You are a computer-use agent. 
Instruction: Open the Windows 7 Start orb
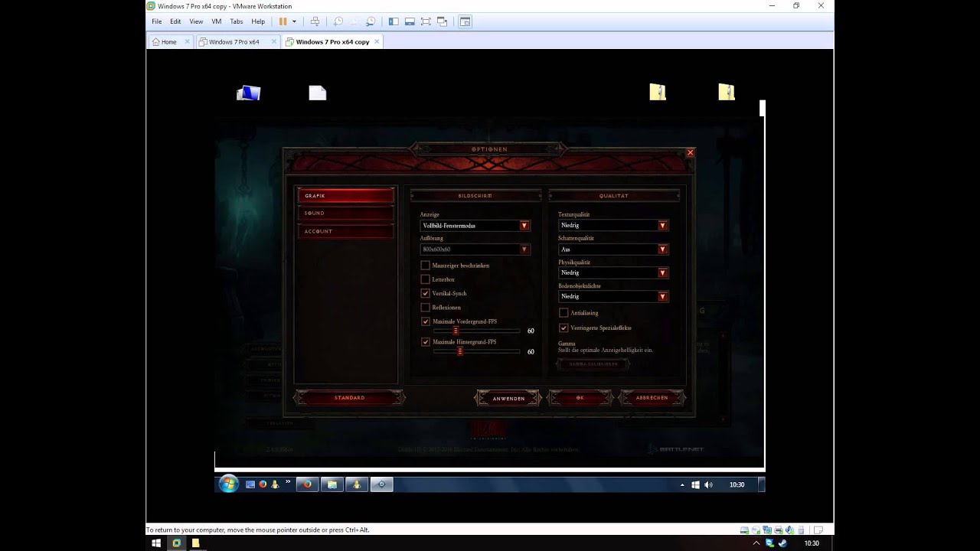click(228, 484)
